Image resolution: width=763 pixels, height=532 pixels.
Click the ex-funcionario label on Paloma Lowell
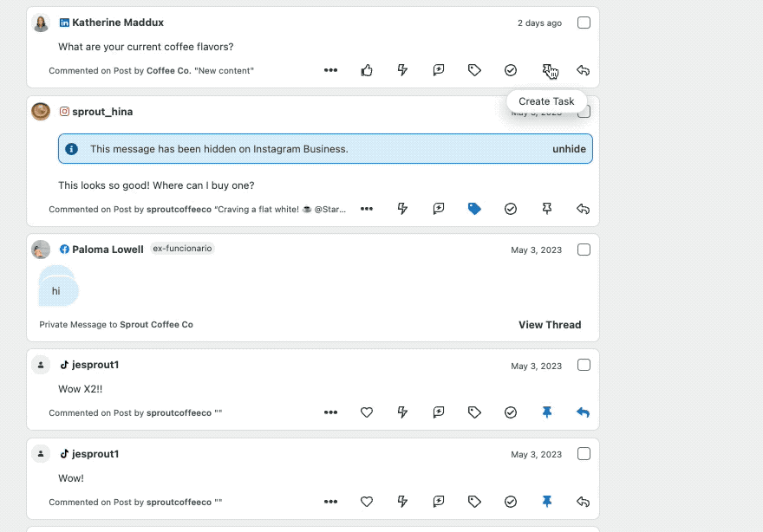tap(182, 249)
